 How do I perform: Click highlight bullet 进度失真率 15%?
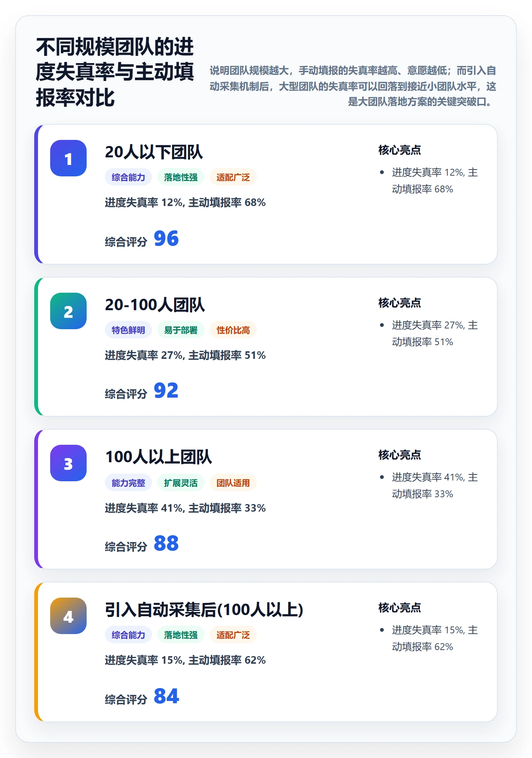(435, 638)
